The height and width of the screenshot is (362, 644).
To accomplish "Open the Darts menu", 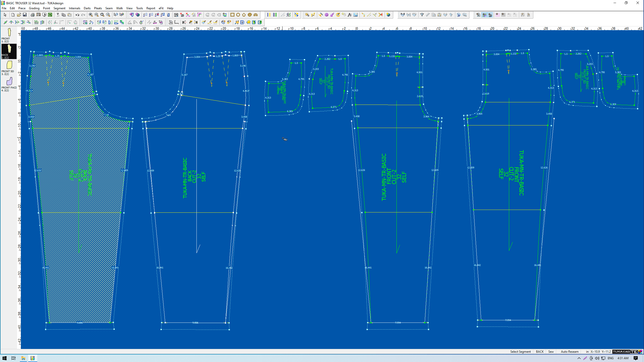I will tap(87, 8).
